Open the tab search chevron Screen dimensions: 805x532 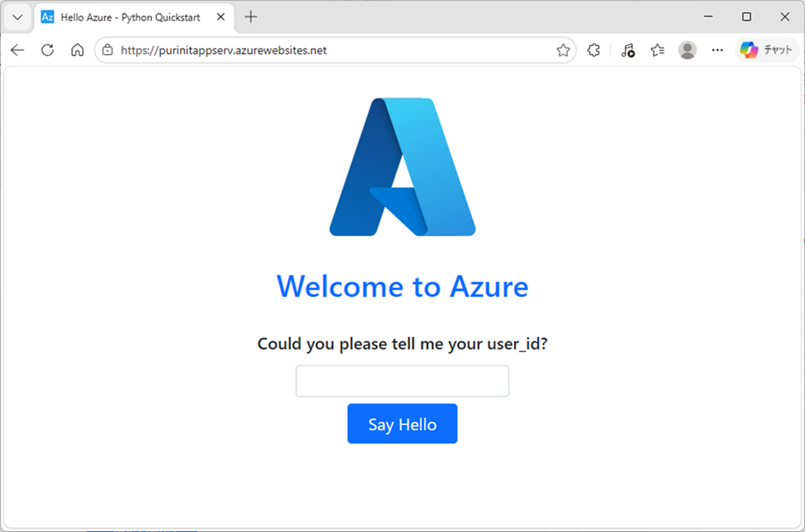click(17, 17)
